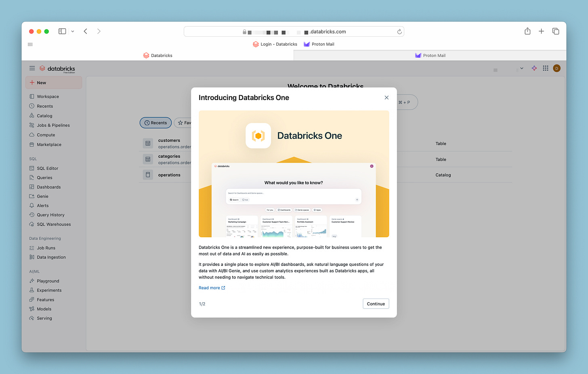Click the Continue button in dialog

[x=376, y=304]
